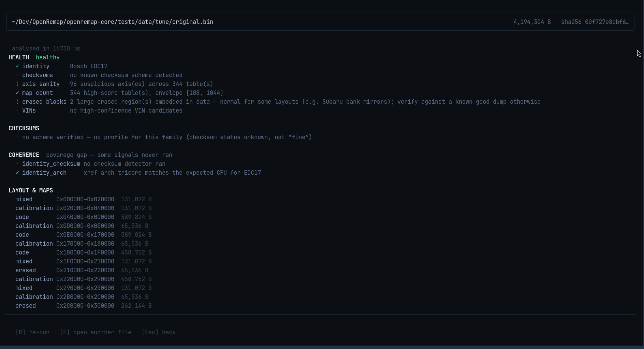Click the Bosch EDC17 identity value
This screenshot has height=349, width=644.
click(x=89, y=66)
